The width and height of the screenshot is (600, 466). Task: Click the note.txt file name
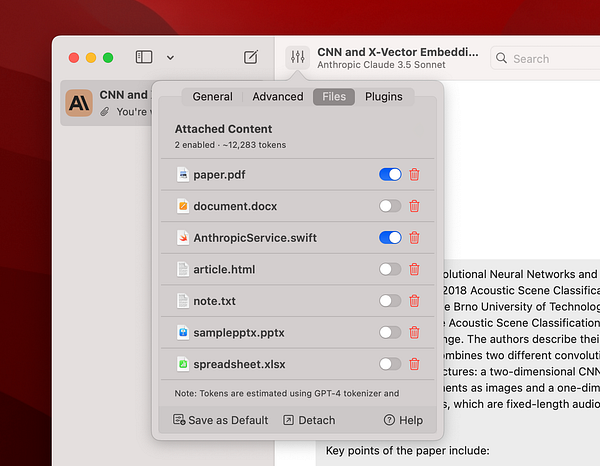click(x=214, y=301)
